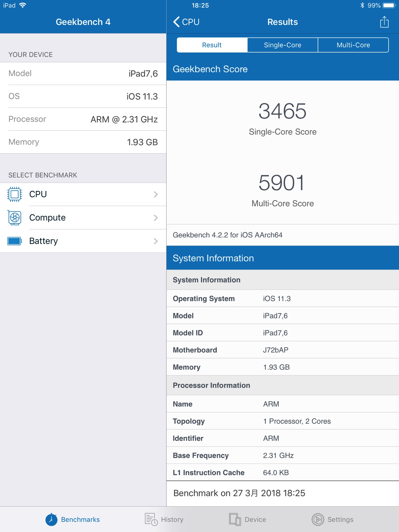Image resolution: width=399 pixels, height=532 pixels.
Task: Switch to the Multi-Core segment
Action: [353, 45]
